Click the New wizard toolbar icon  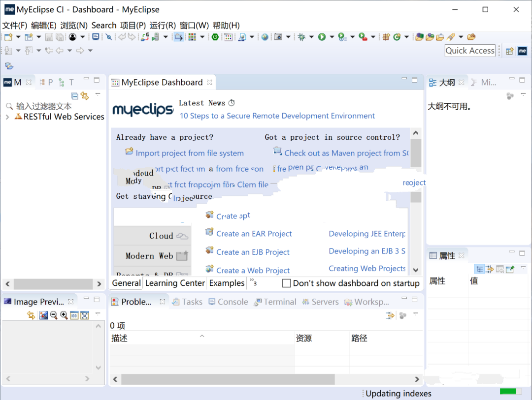[x=8, y=37]
